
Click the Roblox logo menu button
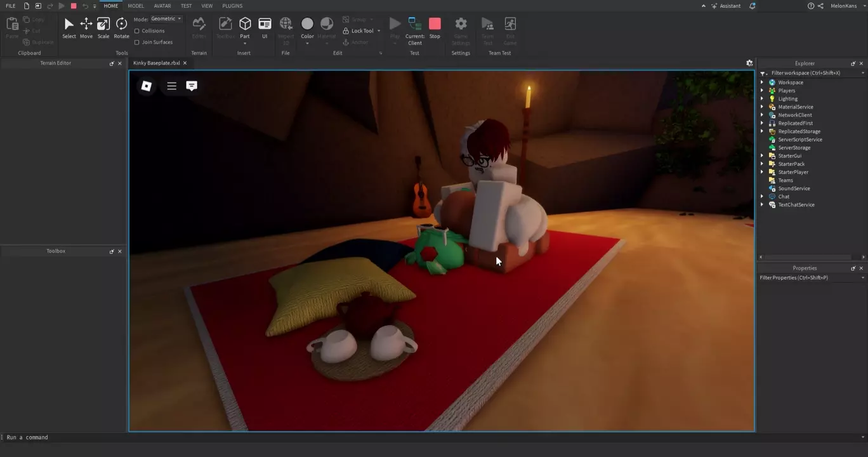pos(147,86)
